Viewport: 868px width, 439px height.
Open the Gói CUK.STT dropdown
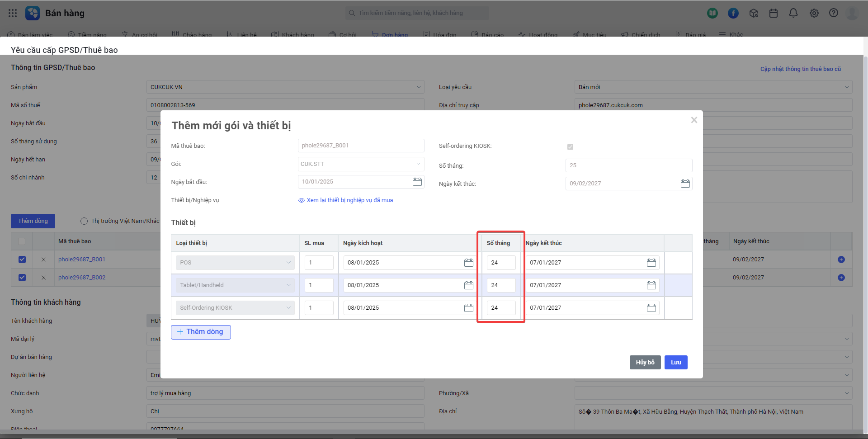(x=361, y=164)
